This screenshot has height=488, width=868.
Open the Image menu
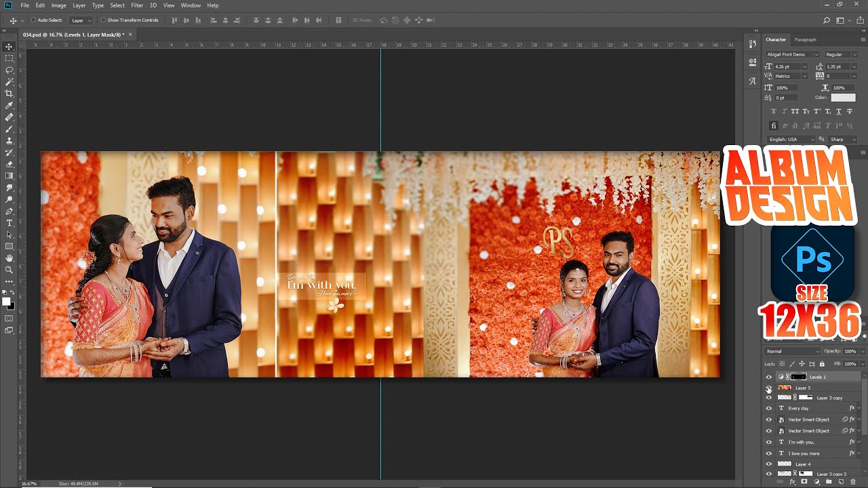click(59, 5)
